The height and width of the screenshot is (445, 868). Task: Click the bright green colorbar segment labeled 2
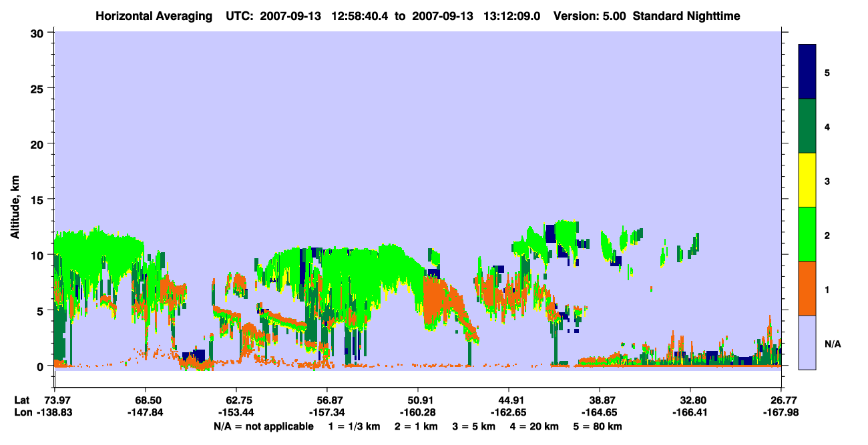tap(807, 234)
